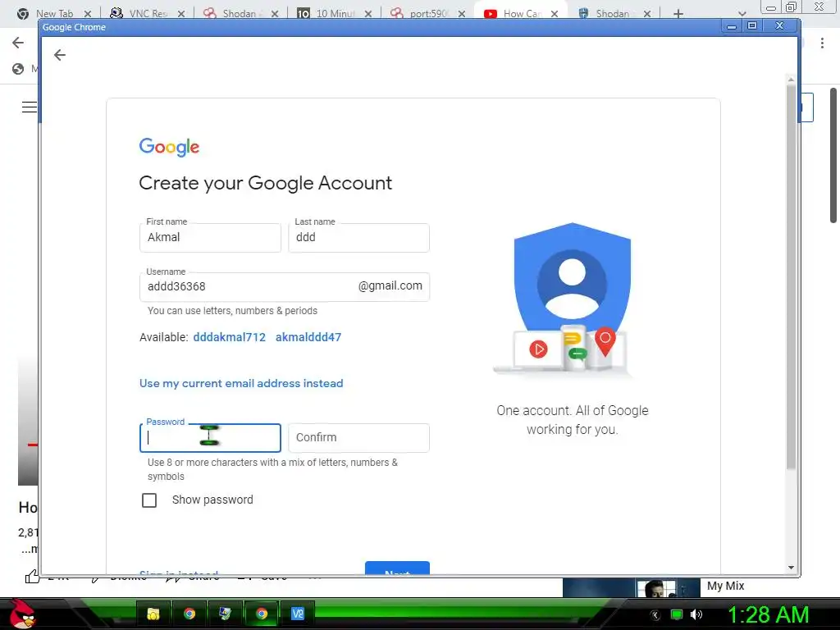Image resolution: width=840 pixels, height=630 pixels.
Task: Close the How Can YouTube tab
Action: click(x=555, y=14)
